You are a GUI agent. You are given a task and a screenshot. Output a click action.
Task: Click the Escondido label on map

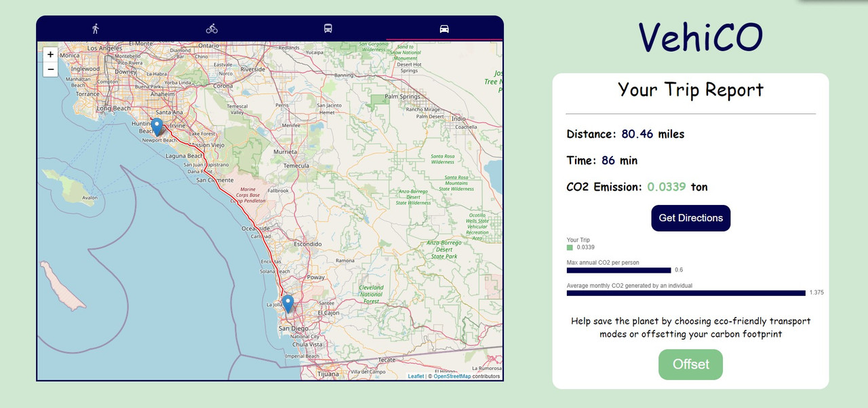pos(307,244)
